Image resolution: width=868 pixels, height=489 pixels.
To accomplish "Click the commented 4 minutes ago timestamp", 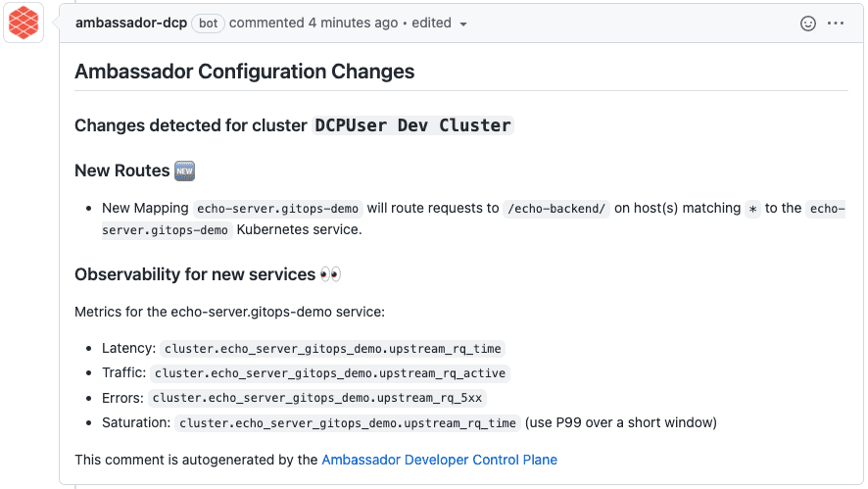I will point(313,23).
